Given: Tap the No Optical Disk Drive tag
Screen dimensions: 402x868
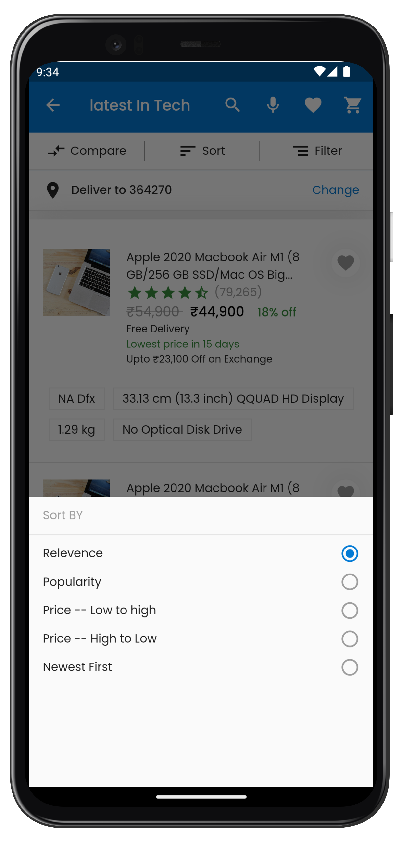Looking at the screenshot, I should (182, 430).
